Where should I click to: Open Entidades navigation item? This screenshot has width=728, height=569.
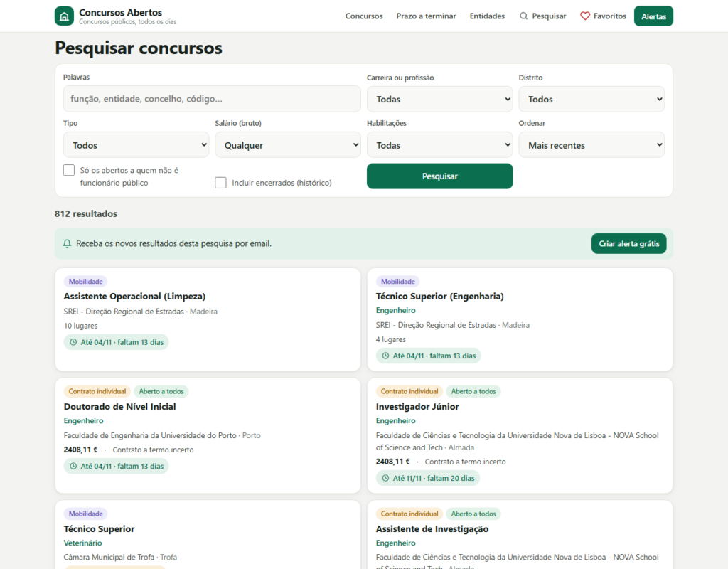pos(487,16)
